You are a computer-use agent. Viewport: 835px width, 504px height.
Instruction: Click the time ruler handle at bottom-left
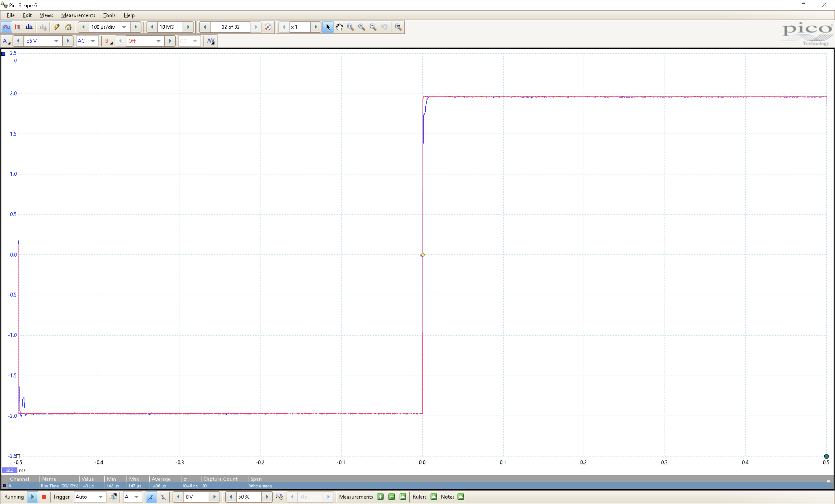click(x=18, y=456)
